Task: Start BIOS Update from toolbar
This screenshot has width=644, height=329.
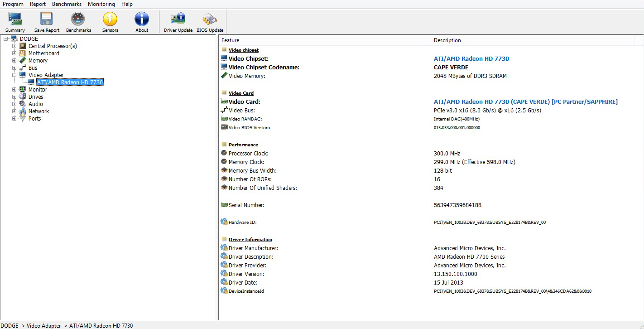Action: (210, 19)
